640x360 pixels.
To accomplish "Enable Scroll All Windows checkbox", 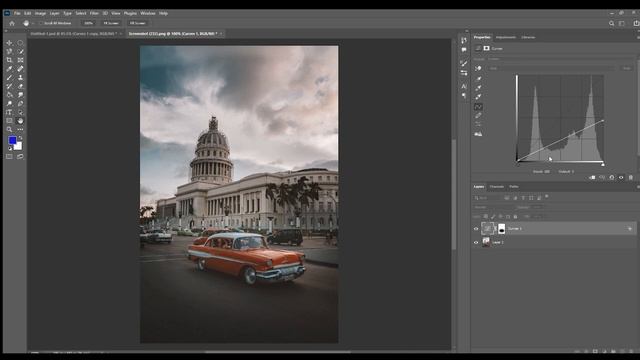I will pos(41,23).
